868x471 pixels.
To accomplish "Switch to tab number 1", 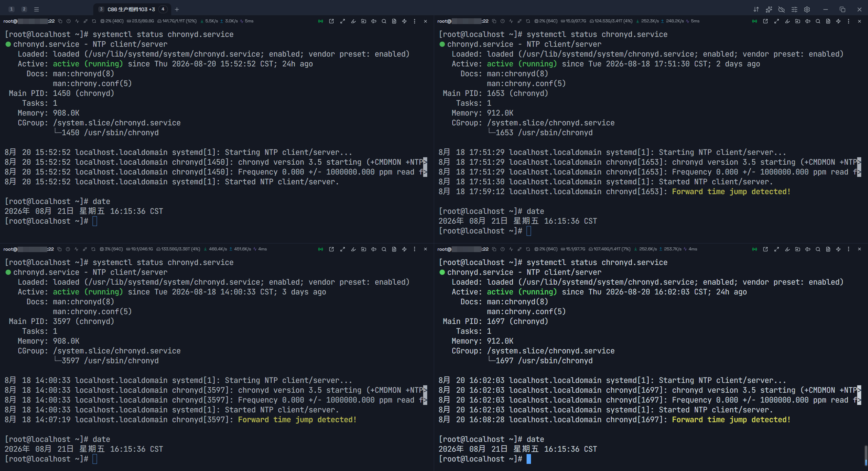I will (x=12, y=9).
